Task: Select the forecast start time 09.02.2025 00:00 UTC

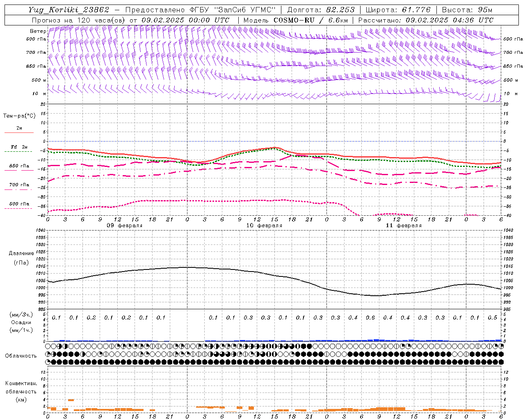Action: click(x=185, y=20)
